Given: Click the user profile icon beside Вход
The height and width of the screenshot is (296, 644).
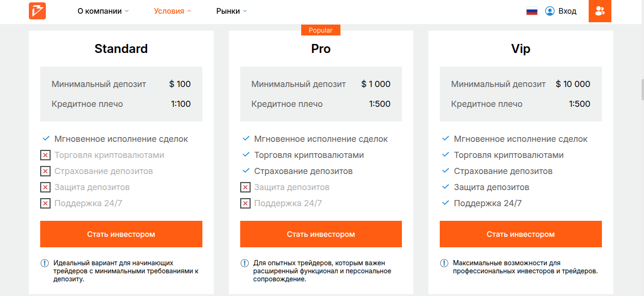Looking at the screenshot, I should pyautogui.click(x=549, y=11).
